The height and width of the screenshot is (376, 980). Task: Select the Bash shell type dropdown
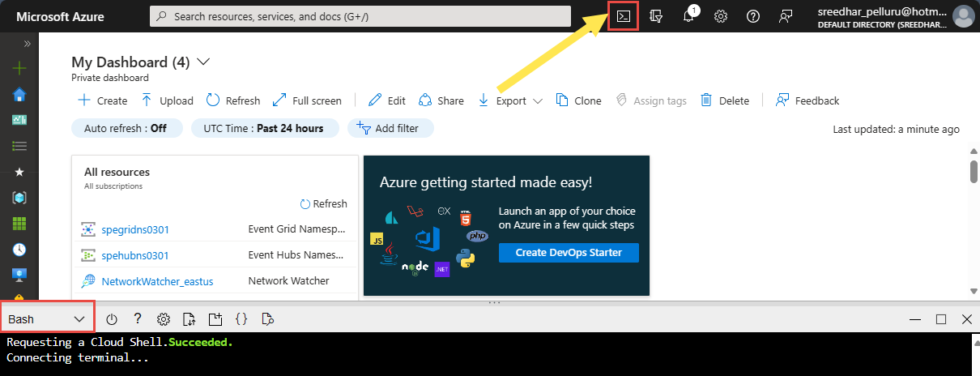(47, 319)
